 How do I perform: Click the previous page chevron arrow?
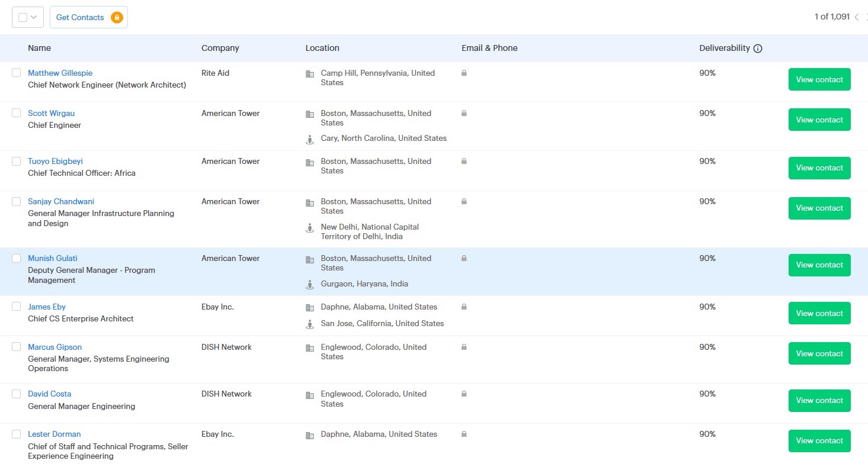857,17
